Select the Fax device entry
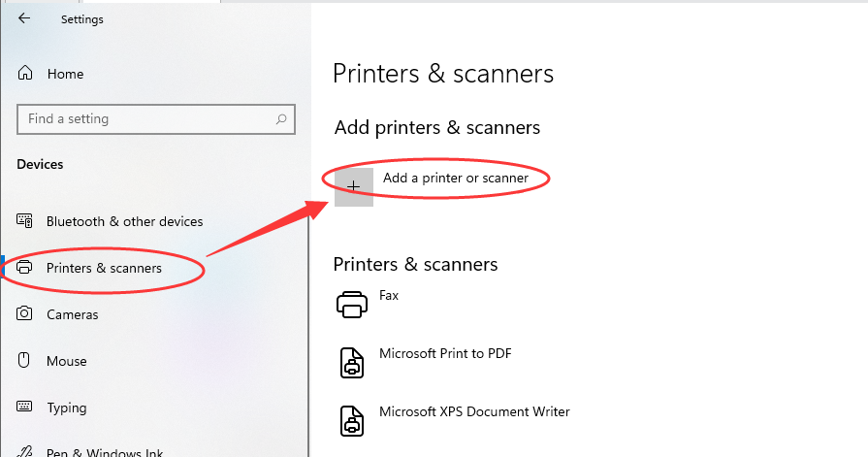 click(389, 296)
